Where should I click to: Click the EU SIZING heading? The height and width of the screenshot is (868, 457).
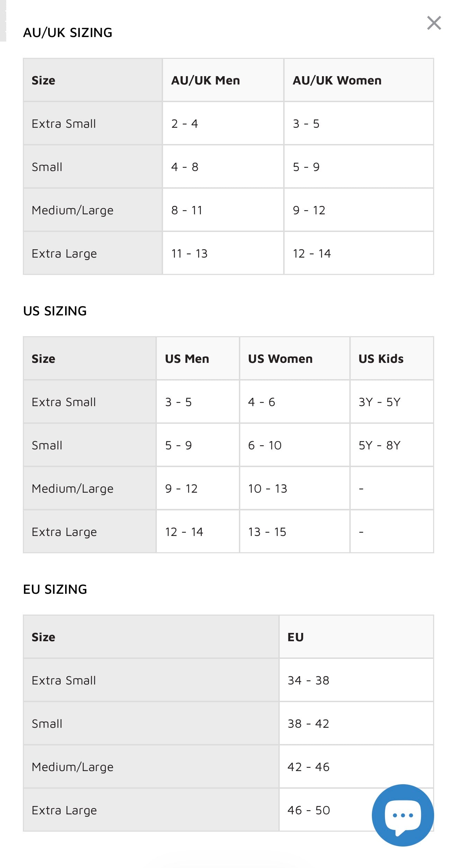tap(55, 589)
